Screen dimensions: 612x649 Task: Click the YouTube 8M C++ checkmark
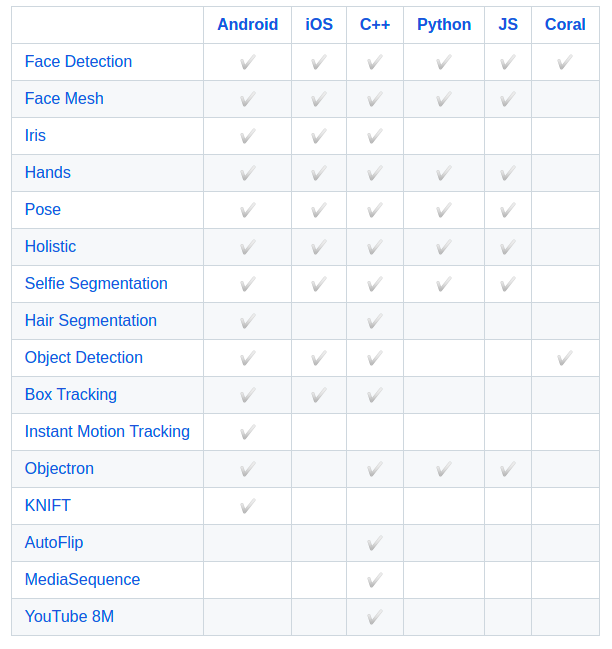(375, 617)
